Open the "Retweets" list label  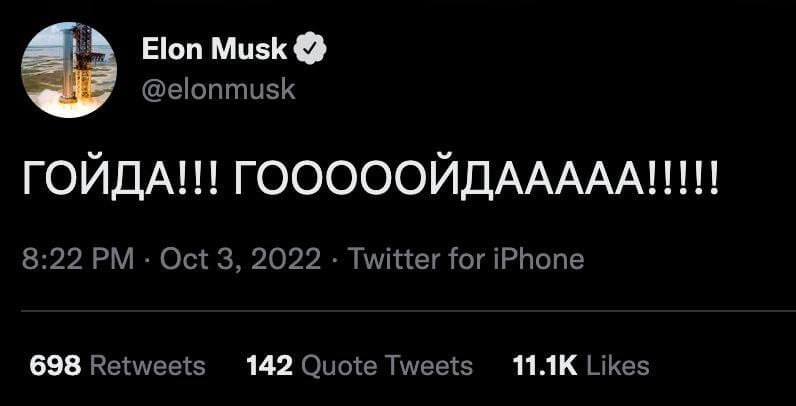(x=148, y=366)
